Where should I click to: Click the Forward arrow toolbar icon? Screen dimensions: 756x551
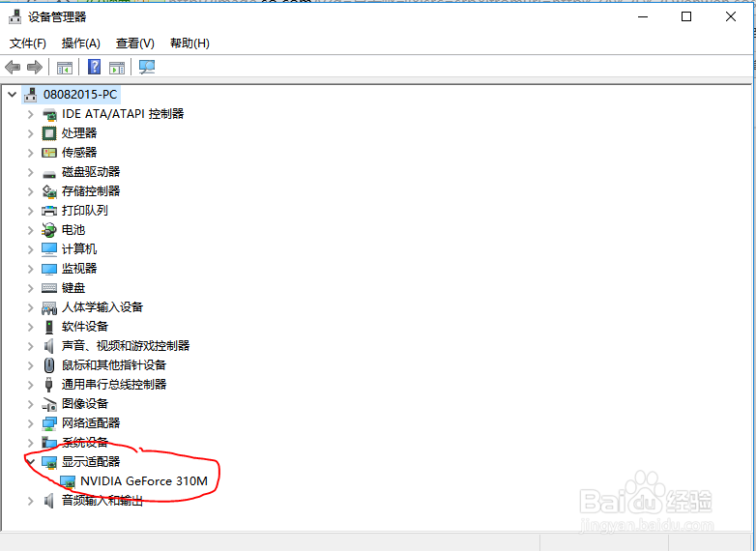click(x=35, y=67)
